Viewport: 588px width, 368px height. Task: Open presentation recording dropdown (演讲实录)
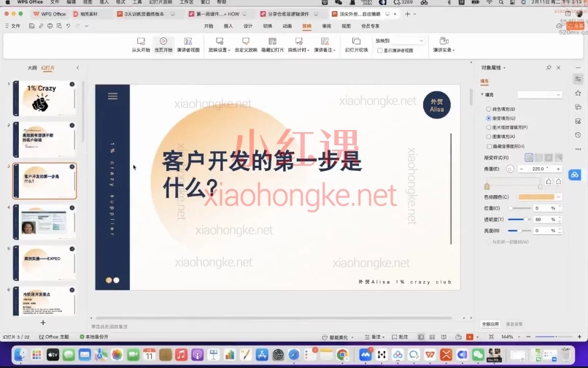[x=444, y=45]
